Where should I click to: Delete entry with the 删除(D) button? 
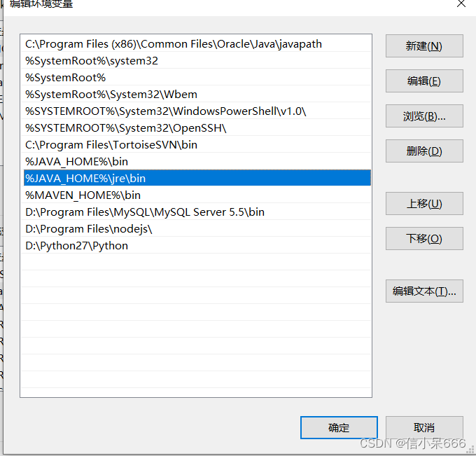[x=424, y=151]
